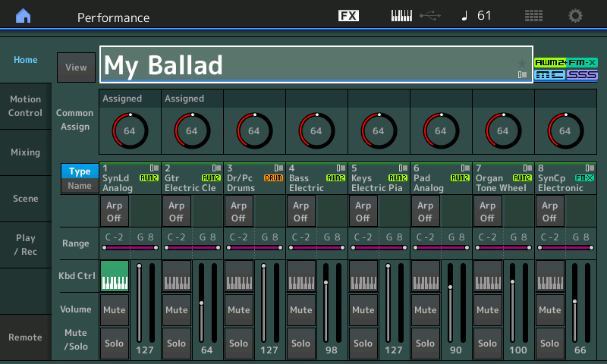The image size is (607, 364).
Task: Open the FX effects overview icon
Action: (348, 16)
